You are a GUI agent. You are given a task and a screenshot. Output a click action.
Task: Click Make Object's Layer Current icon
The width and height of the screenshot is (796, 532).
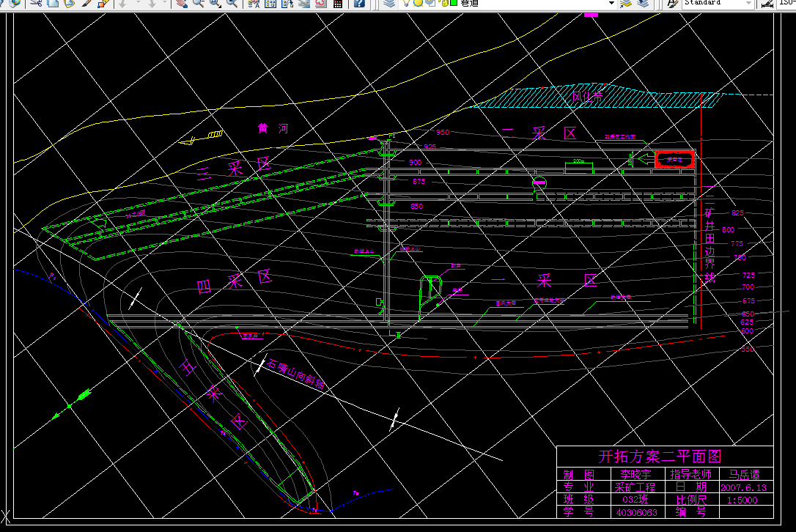coord(625,3)
